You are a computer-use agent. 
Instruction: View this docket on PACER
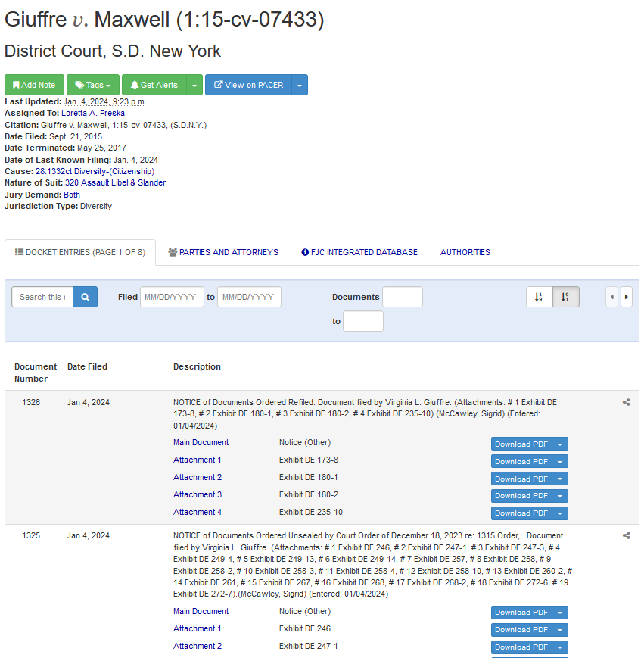coord(249,85)
